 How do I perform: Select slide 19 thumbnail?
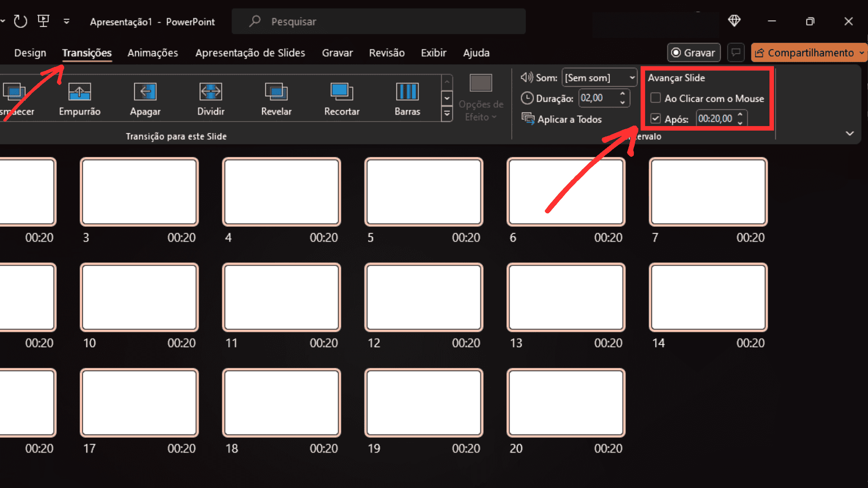424,403
